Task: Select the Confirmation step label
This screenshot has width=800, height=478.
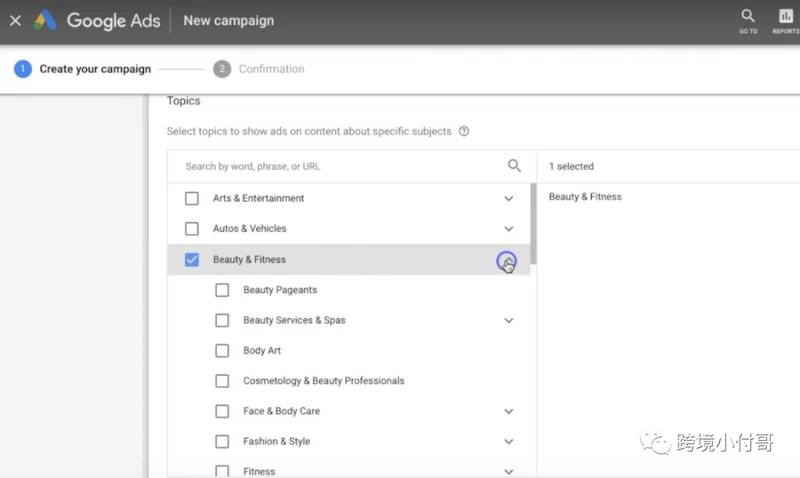Action: [271, 69]
